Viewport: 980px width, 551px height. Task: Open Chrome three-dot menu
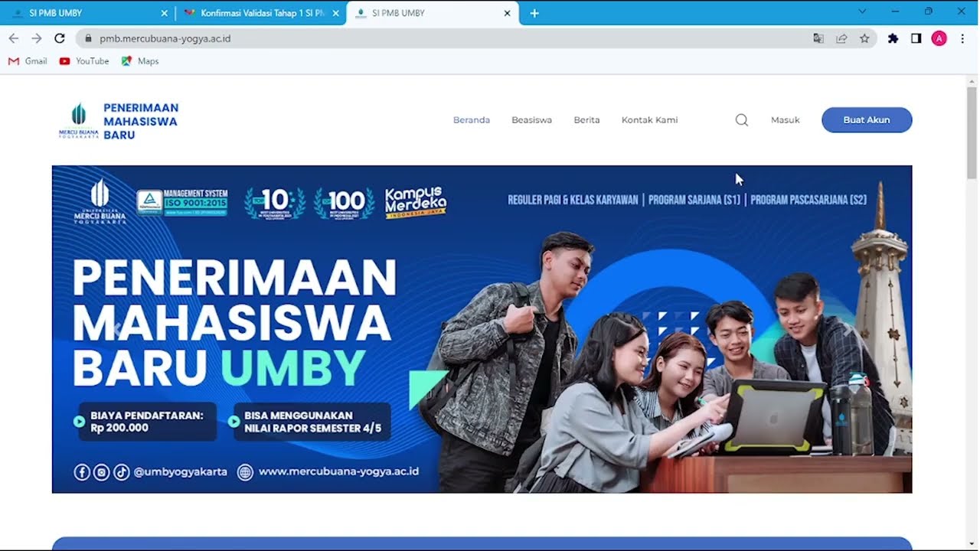pos(962,38)
